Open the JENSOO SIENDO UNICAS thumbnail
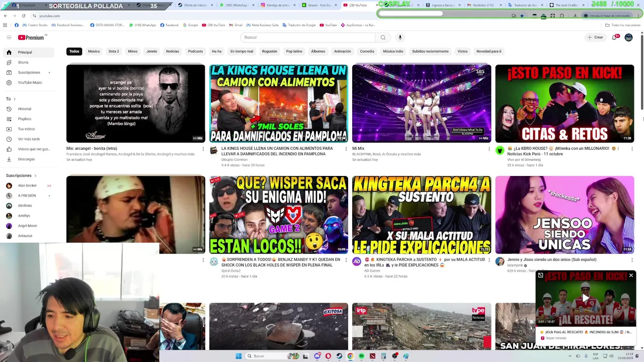The image size is (644, 362). point(565,215)
